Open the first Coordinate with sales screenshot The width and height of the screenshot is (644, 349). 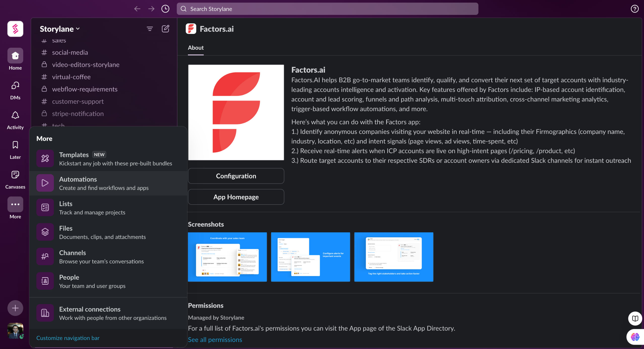pyautogui.click(x=227, y=257)
